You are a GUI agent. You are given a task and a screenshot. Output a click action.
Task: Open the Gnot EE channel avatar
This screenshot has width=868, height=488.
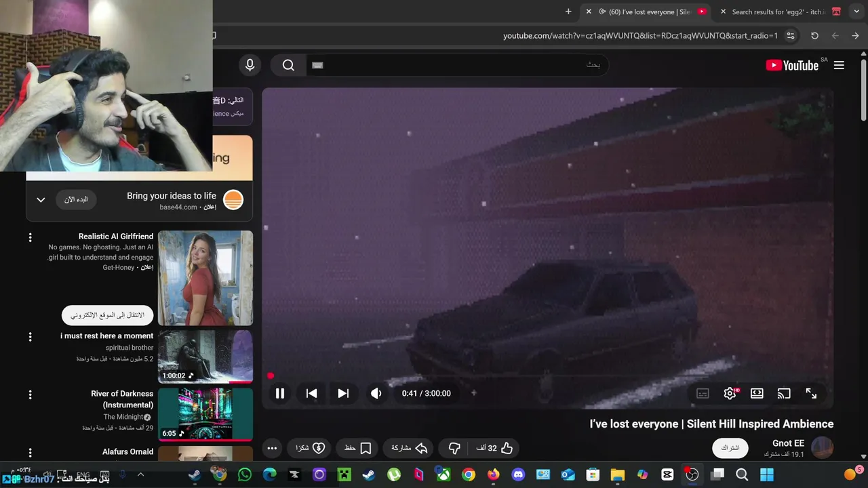click(x=822, y=448)
